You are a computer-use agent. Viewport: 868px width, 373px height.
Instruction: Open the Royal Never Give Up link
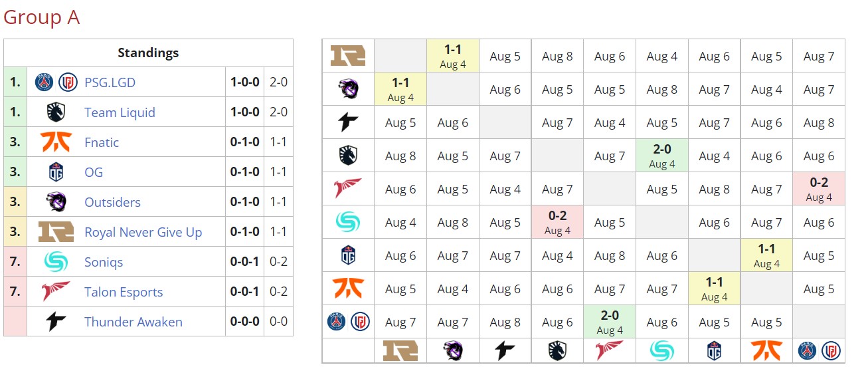pyautogui.click(x=143, y=232)
